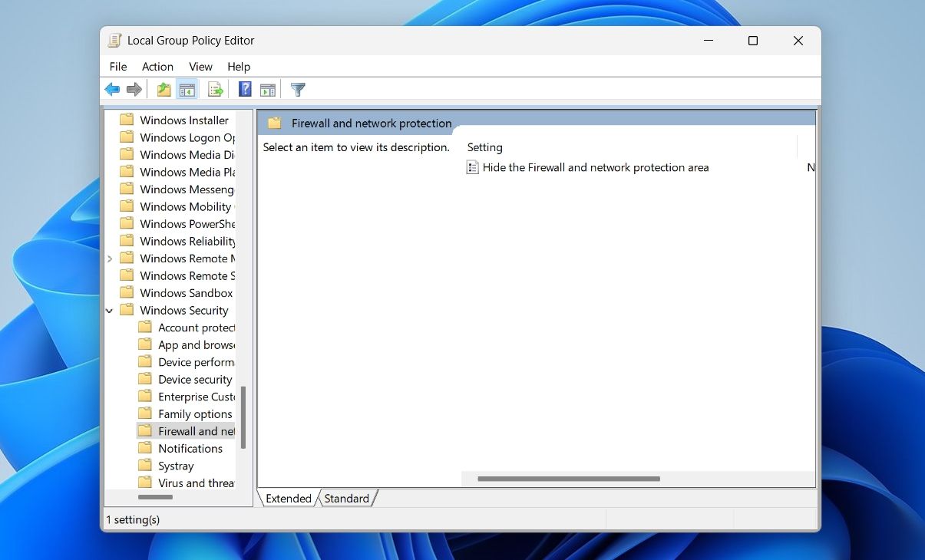The width and height of the screenshot is (925, 560).
Task: Select Family options tree item
Action: [195, 414]
